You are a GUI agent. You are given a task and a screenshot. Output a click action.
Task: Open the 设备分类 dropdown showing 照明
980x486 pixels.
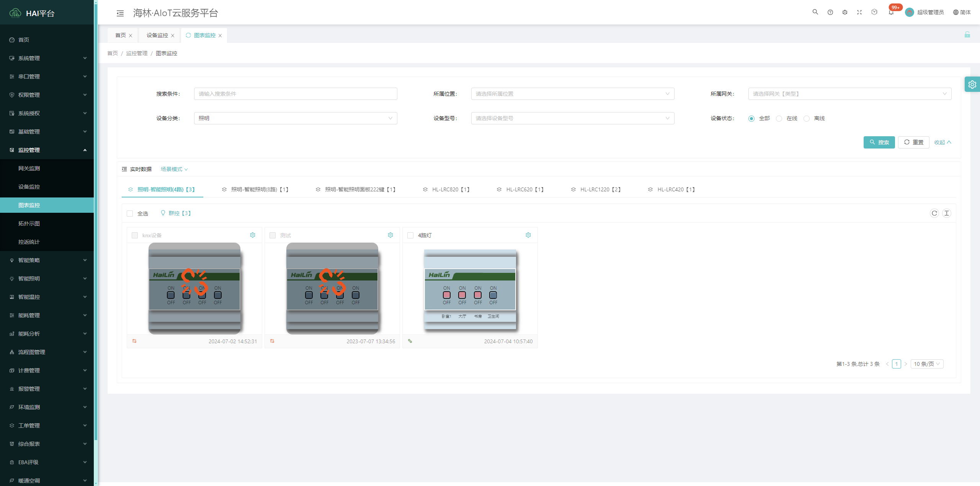295,118
